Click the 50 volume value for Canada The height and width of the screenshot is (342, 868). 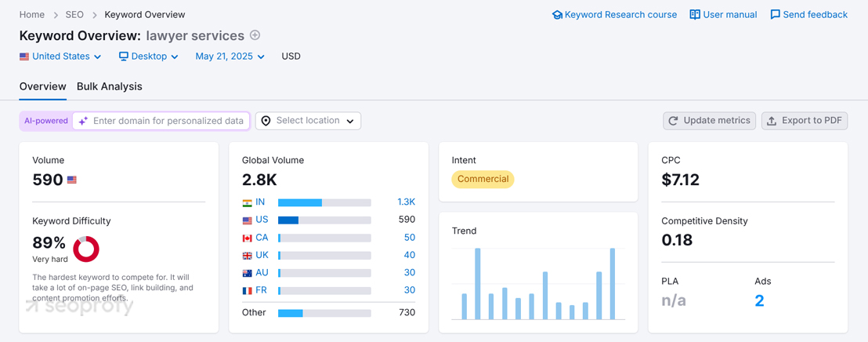[x=410, y=237]
